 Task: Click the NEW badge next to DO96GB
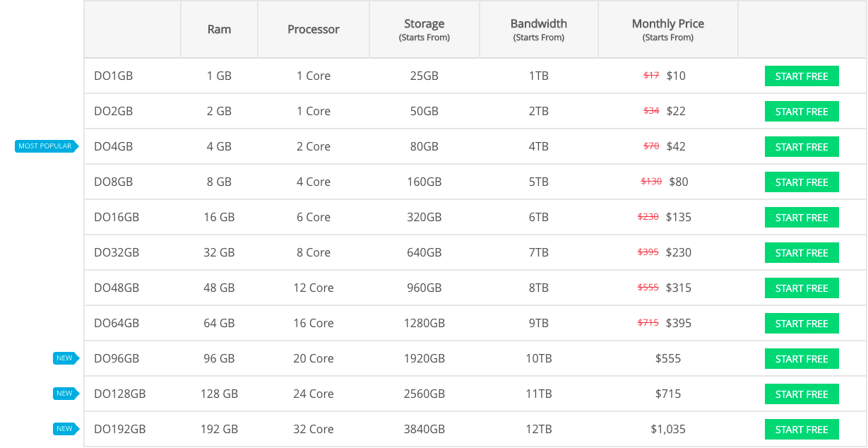click(x=66, y=358)
